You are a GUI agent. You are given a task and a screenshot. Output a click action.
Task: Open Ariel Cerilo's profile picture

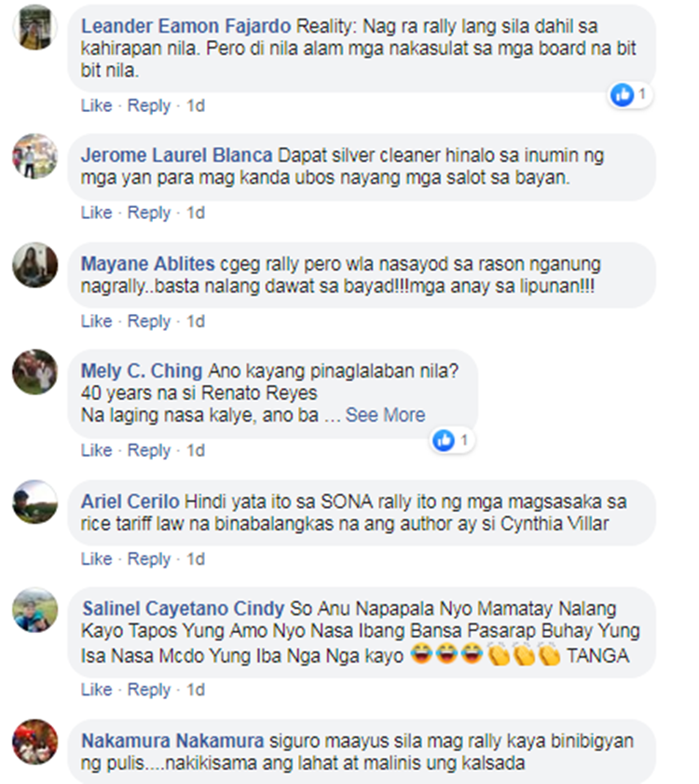pyautogui.click(x=35, y=502)
